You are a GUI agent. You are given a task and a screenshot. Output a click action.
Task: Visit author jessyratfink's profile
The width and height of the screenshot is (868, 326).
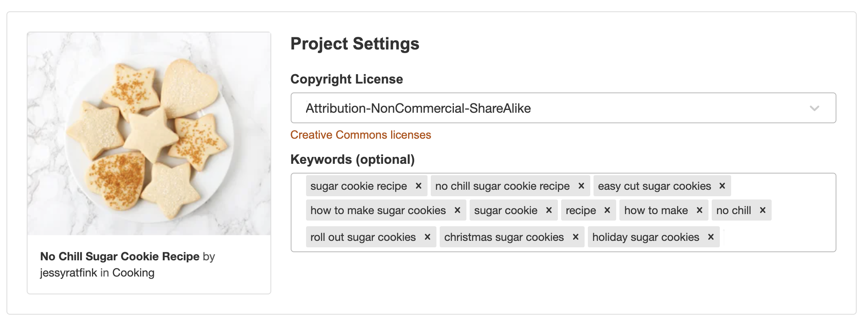point(68,273)
